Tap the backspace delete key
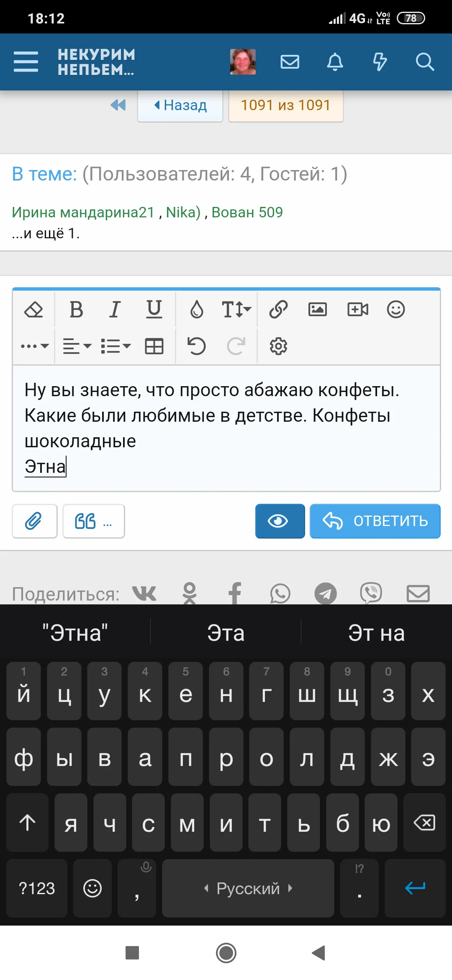The image size is (452, 980). pos(424,823)
